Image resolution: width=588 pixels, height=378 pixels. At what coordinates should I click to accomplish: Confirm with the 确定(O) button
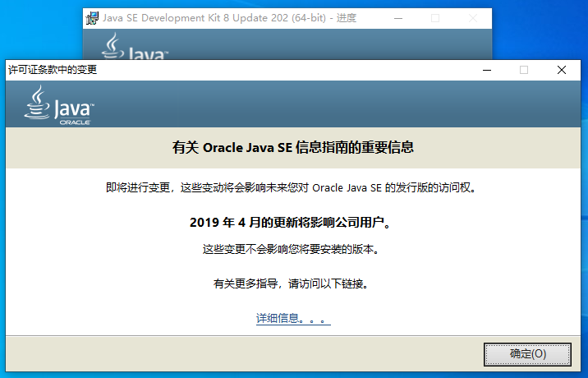click(x=527, y=354)
